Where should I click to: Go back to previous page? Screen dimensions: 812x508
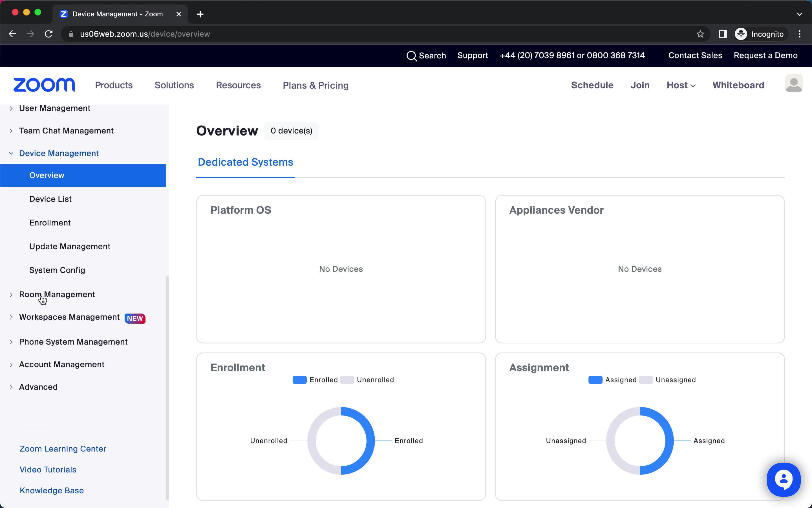pyautogui.click(x=12, y=34)
